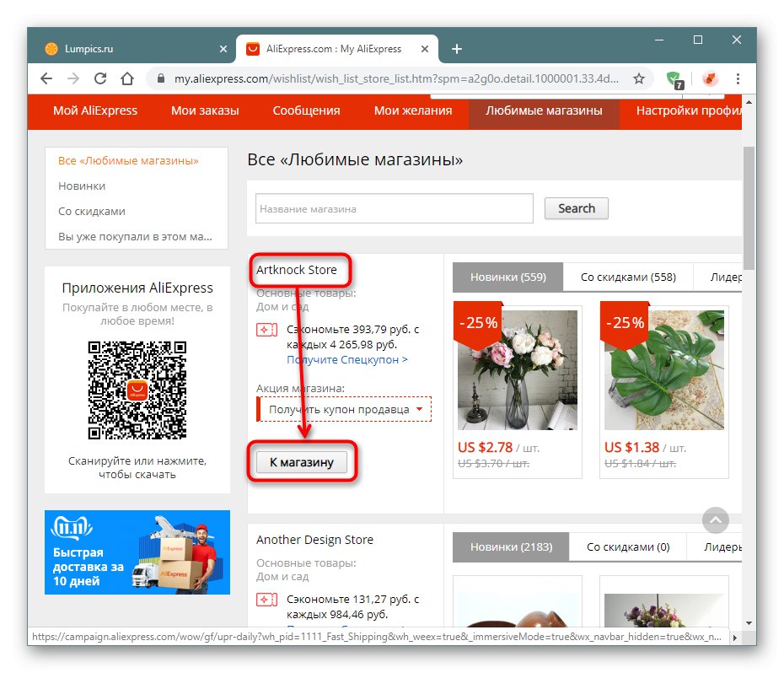This screenshot has width=784, height=673.
Task: Click the site lock icon in address bar
Action: pyautogui.click(x=160, y=78)
